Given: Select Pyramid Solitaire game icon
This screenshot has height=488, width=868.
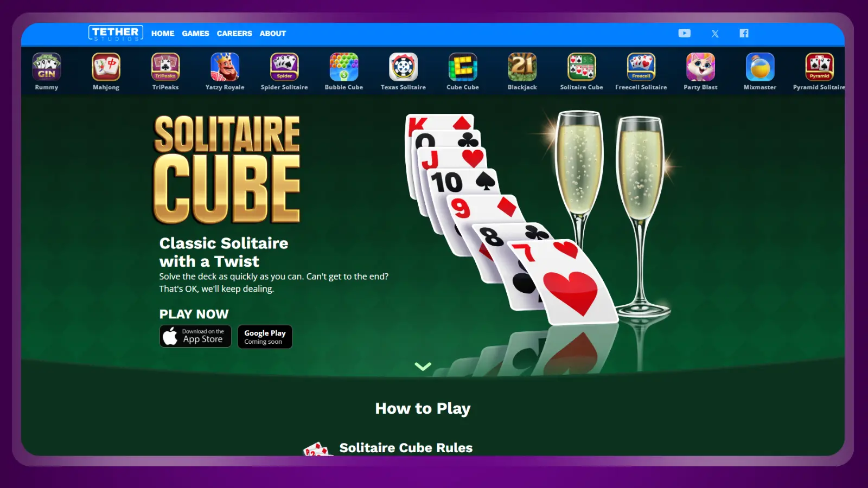Looking at the screenshot, I should coord(819,67).
